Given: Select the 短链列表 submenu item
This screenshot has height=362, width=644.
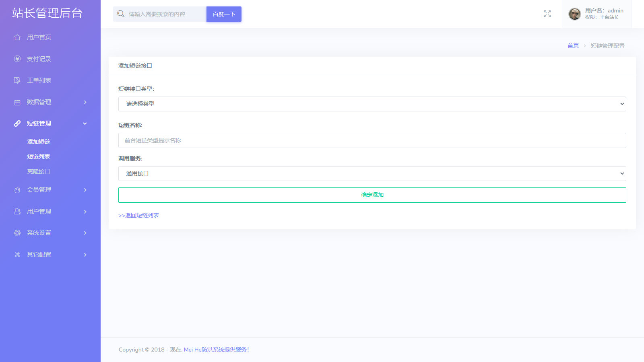Looking at the screenshot, I should pos(39,156).
